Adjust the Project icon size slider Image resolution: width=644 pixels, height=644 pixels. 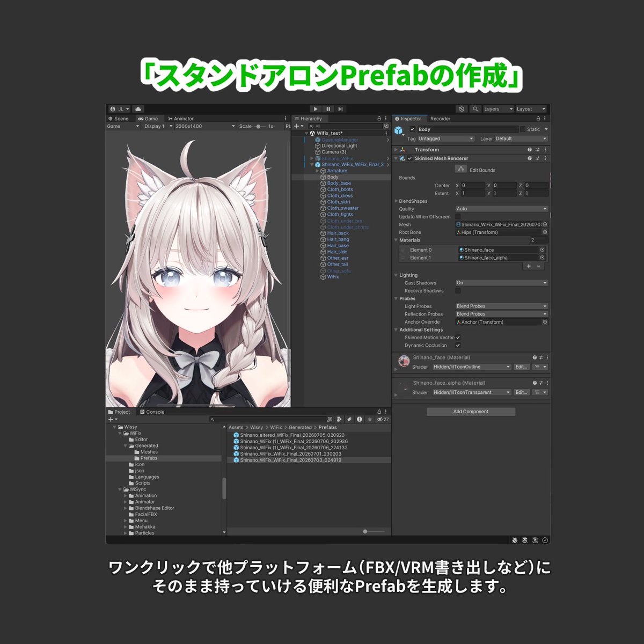tap(365, 531)
